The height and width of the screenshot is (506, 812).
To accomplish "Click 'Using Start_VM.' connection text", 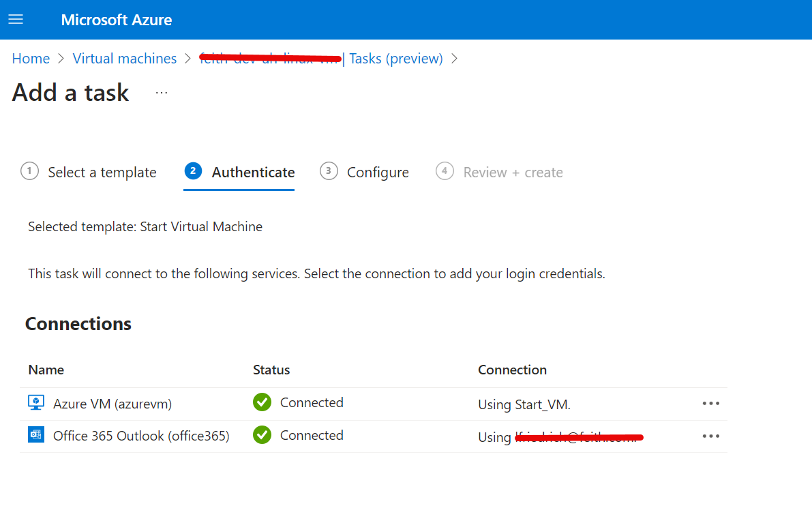I will click(524, 404).
